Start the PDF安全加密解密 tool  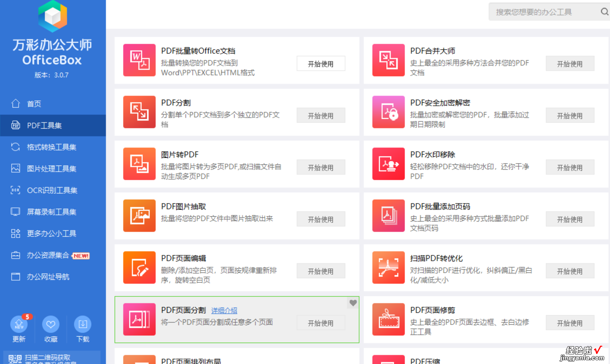pos(570,116)
